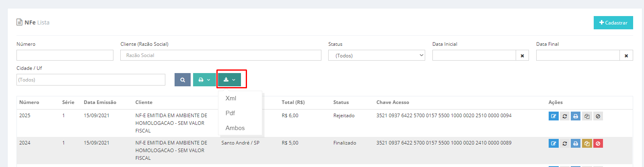Refresh status of NFe 2024
This screenshot has width=644, height=167.
point(565,143)
